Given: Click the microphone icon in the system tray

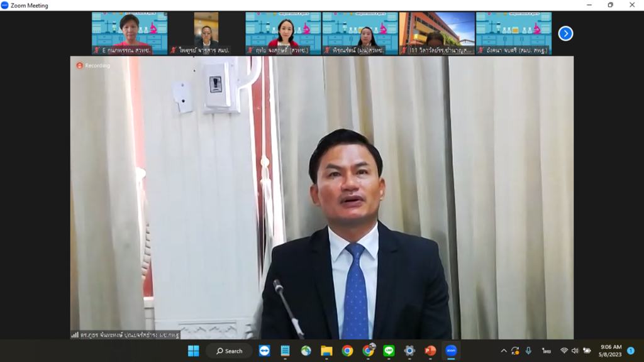Looking at the screenshot, I should click(528, 351).
